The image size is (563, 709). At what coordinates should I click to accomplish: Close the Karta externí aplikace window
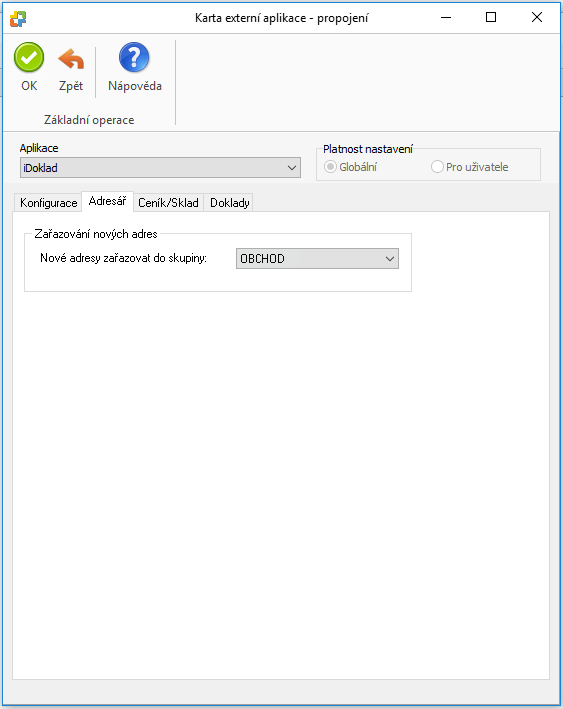point(537,17)
